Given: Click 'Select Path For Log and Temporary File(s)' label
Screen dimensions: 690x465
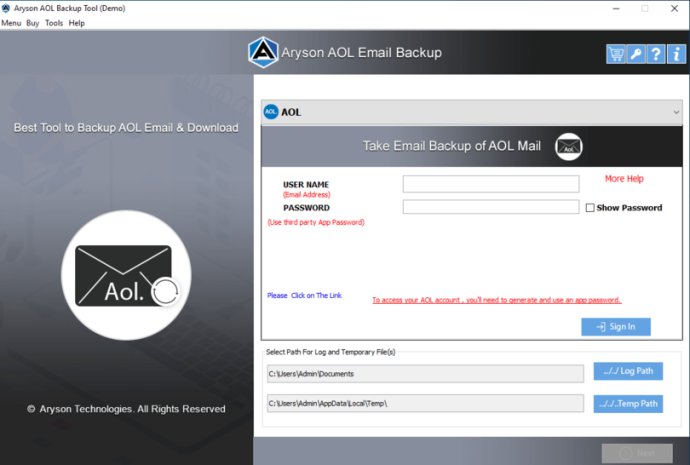Looking at the screenshot, I should click(x=330, y=352).
